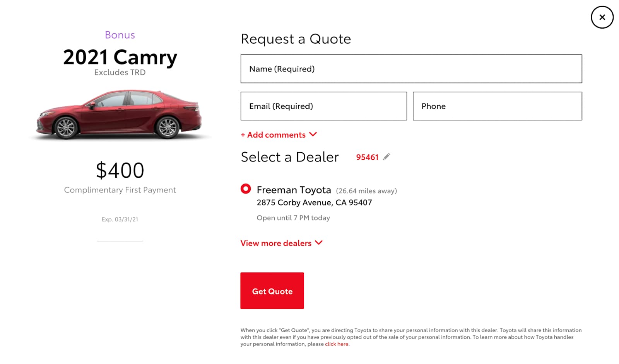619x364 pixels.
Task: Open the Add comments chevron icon
Action: click(x=313, y=134)
